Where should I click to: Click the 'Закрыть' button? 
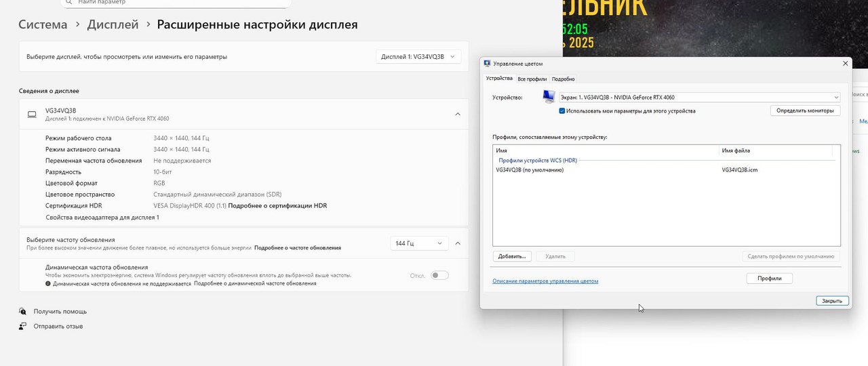(832, 301)
